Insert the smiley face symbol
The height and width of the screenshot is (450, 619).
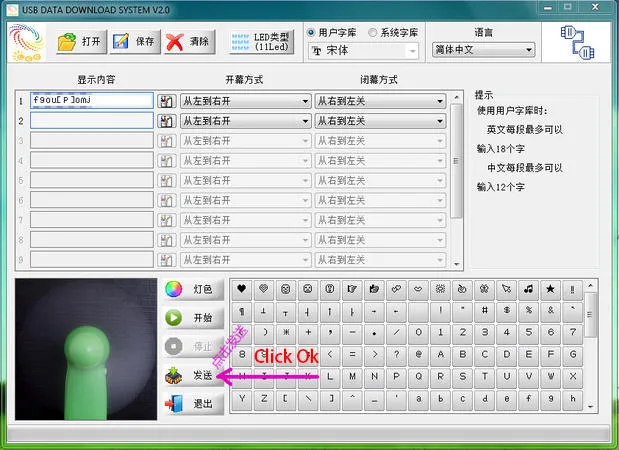tap(286, 289)
